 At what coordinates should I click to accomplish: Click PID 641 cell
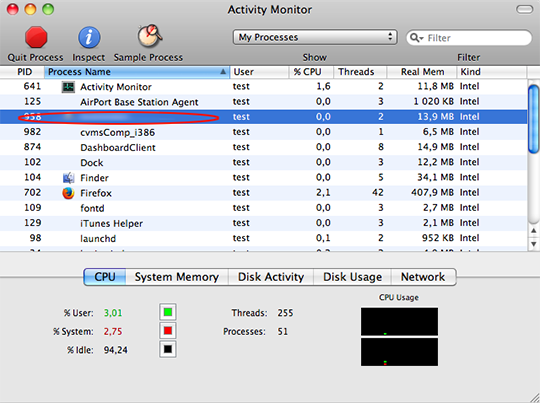coord(32,86)
